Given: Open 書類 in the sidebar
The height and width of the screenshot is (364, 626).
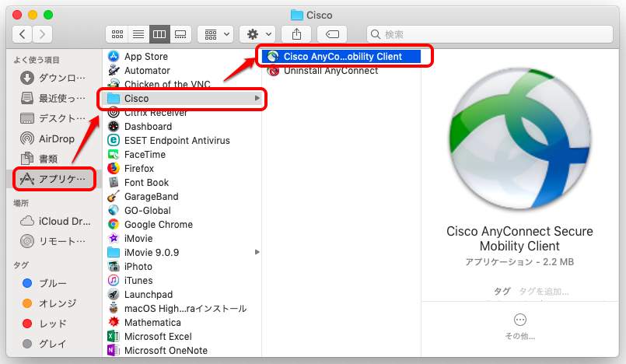Looking at the screenshot, I should coord(54,159).
